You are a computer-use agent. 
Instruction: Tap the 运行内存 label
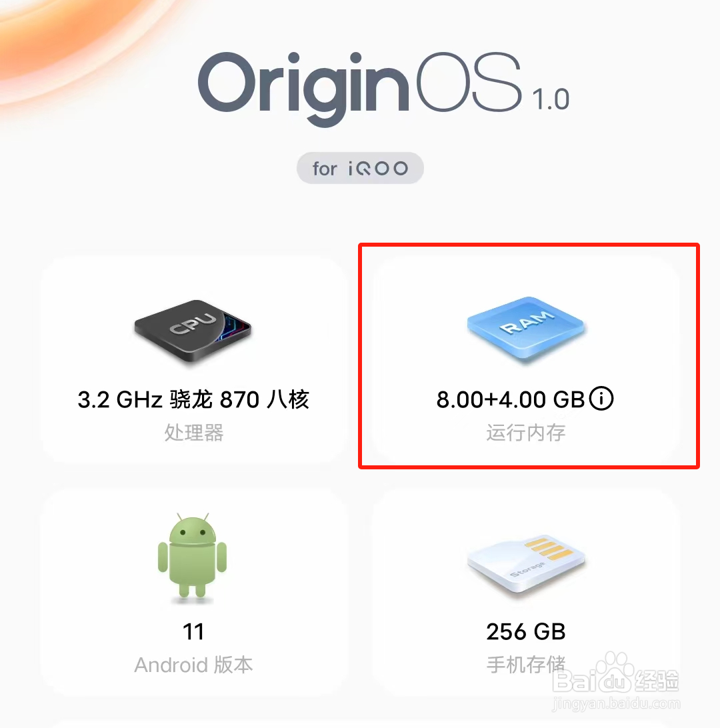(526, 433)
